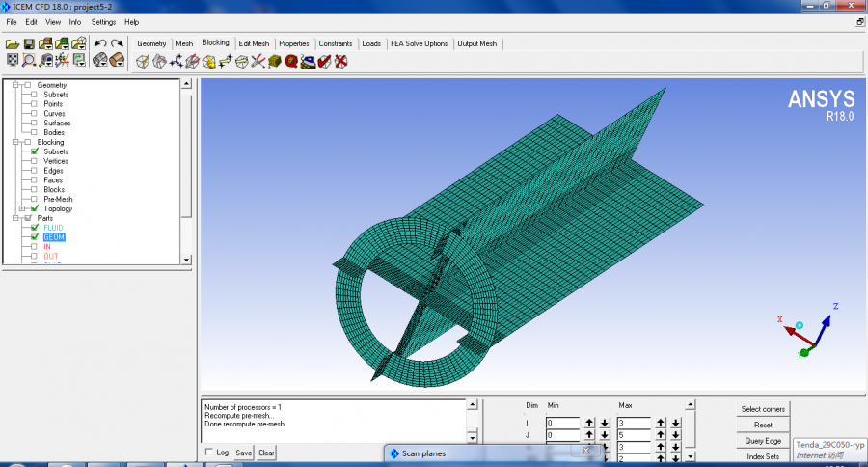Click the Split Block icon
The width and height of the screenshot is (868, 467).
click(x=159, y=62)
